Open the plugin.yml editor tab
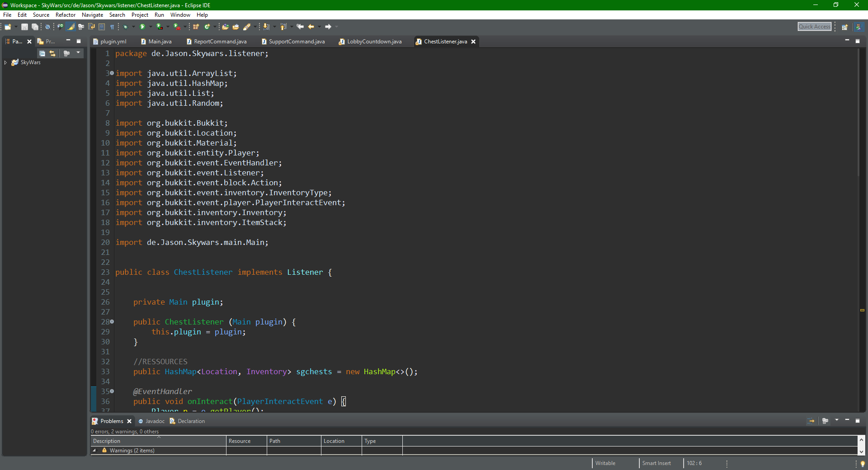868x470 pixels. [110, 42]
